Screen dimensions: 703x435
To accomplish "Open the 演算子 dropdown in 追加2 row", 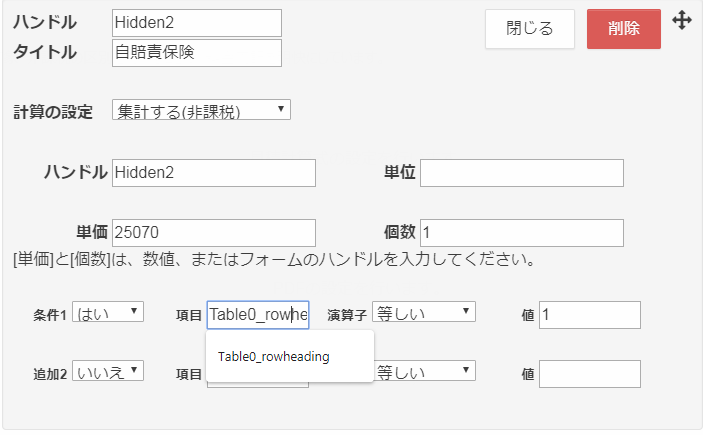I will 424,372.
